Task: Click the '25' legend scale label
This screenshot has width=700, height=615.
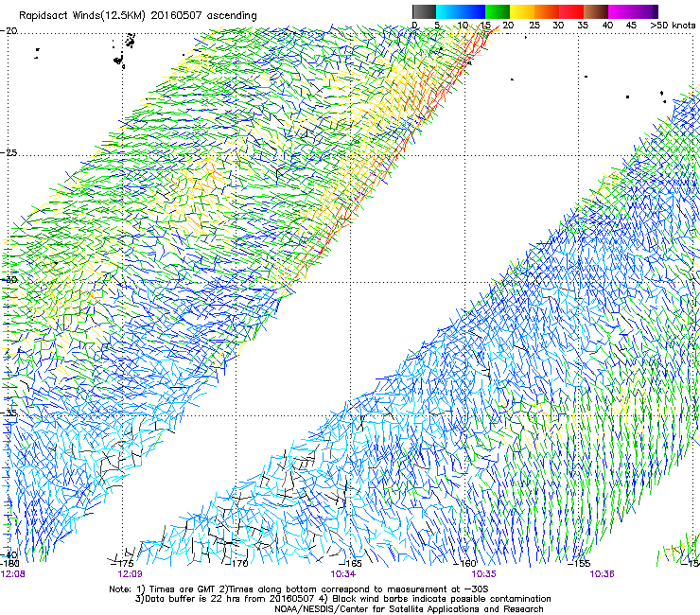Action: pos(534,26)
